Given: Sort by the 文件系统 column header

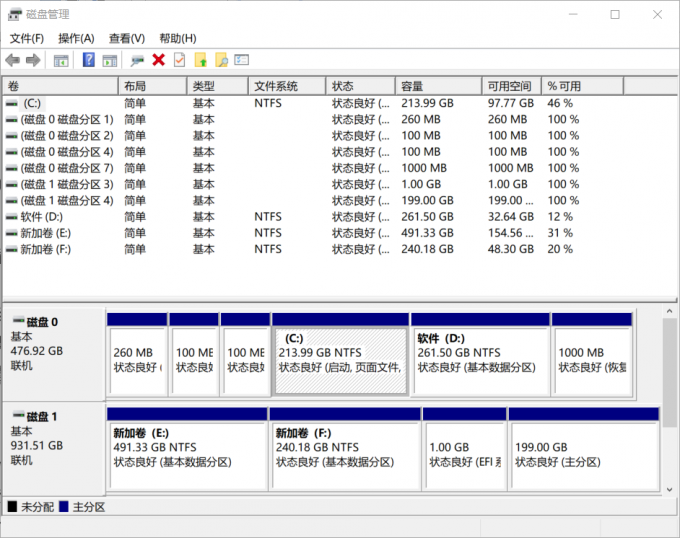Looking at the screenshot, I should [x=287, y=86].
